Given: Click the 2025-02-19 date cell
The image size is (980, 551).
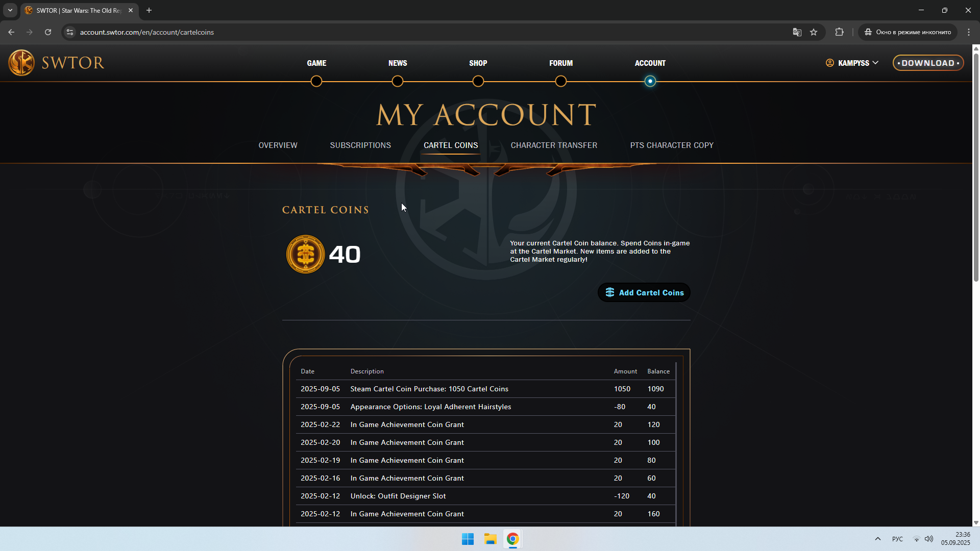Looking at the screenshot, I should pyautogui.click(x=320, y=460).
